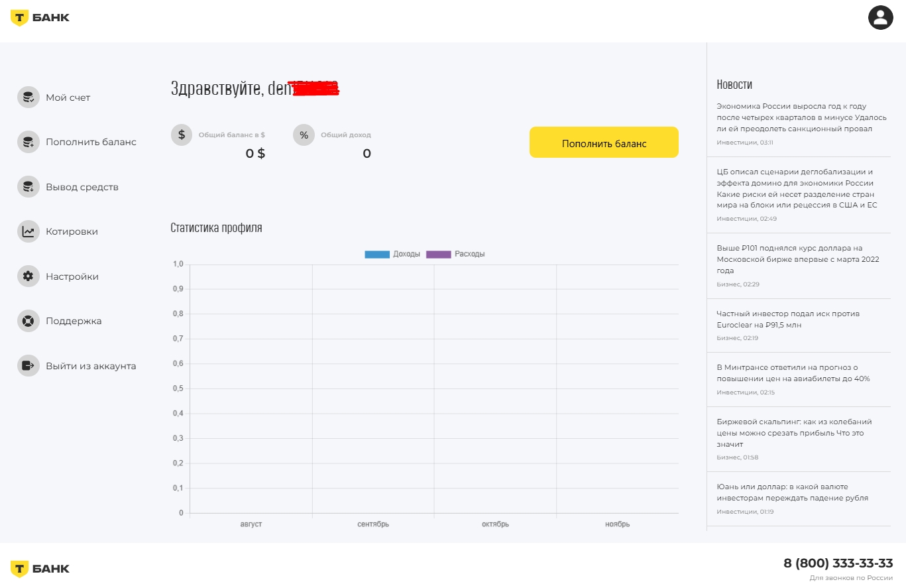This screenshot has width=906, height=588.
Task: Click the Настройки gear icon
Action: pyautogui.click(x=28, y=276)
